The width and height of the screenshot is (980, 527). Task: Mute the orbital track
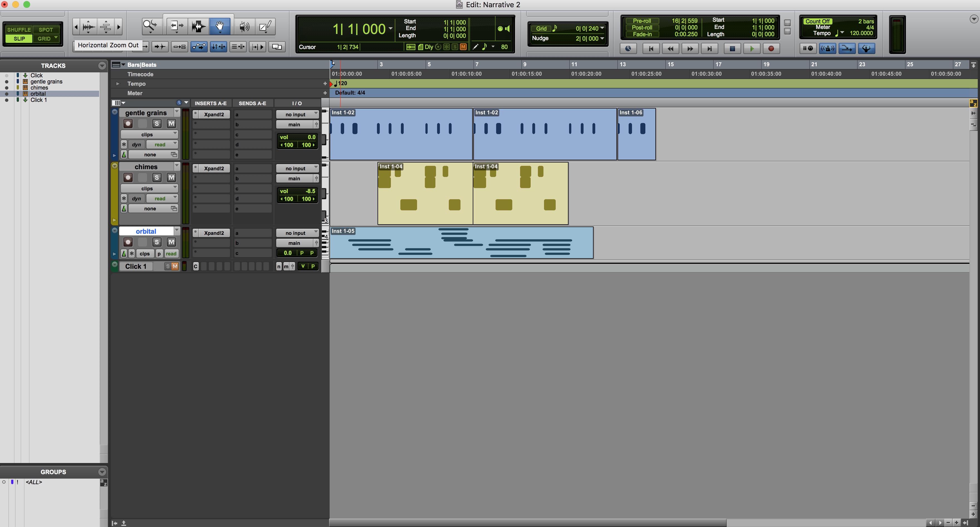(171, 242)
